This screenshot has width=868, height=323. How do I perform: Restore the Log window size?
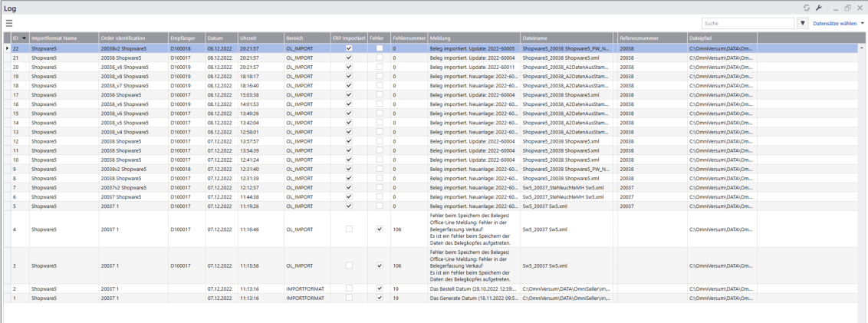point(847,7)
